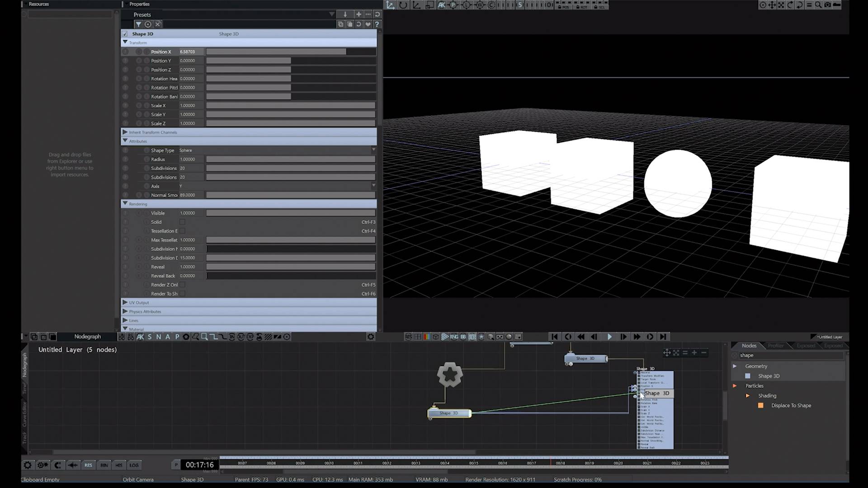Play the timeline with the play button
Screen dimensions: 868x488
pos(609,337)
